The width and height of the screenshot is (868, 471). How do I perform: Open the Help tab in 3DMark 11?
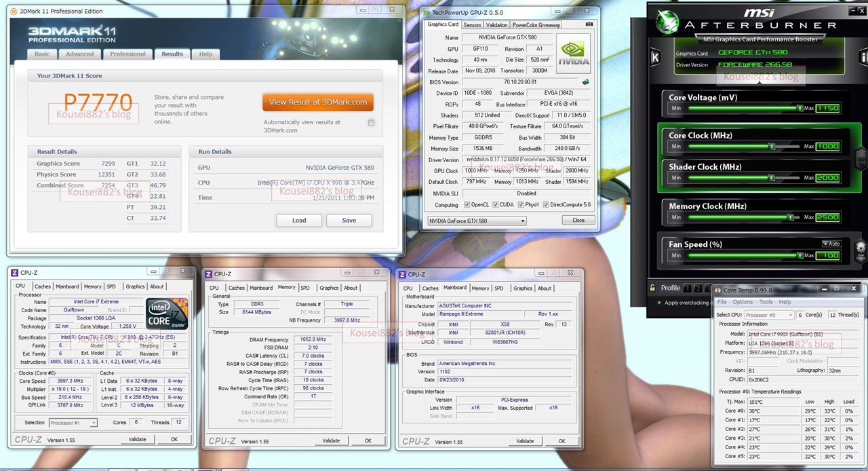tap(205, 54)
